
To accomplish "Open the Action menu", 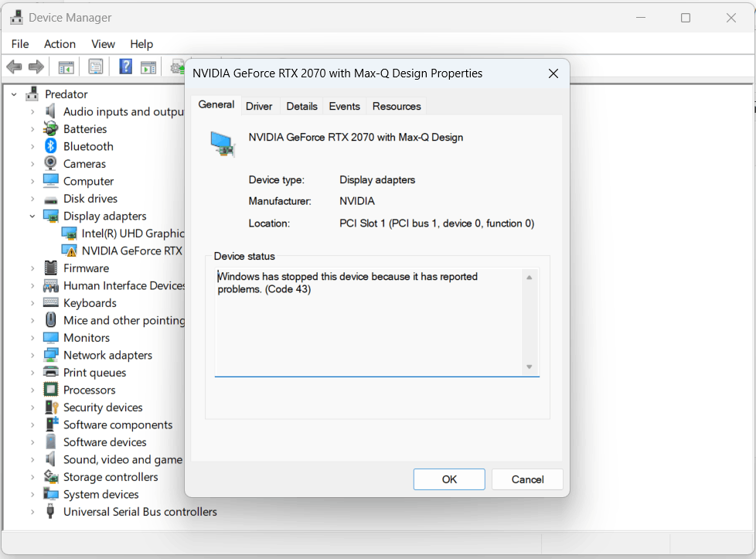I will tap(60, 44).
